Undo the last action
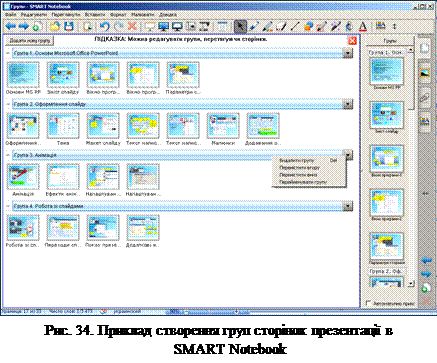 point(105,26)
